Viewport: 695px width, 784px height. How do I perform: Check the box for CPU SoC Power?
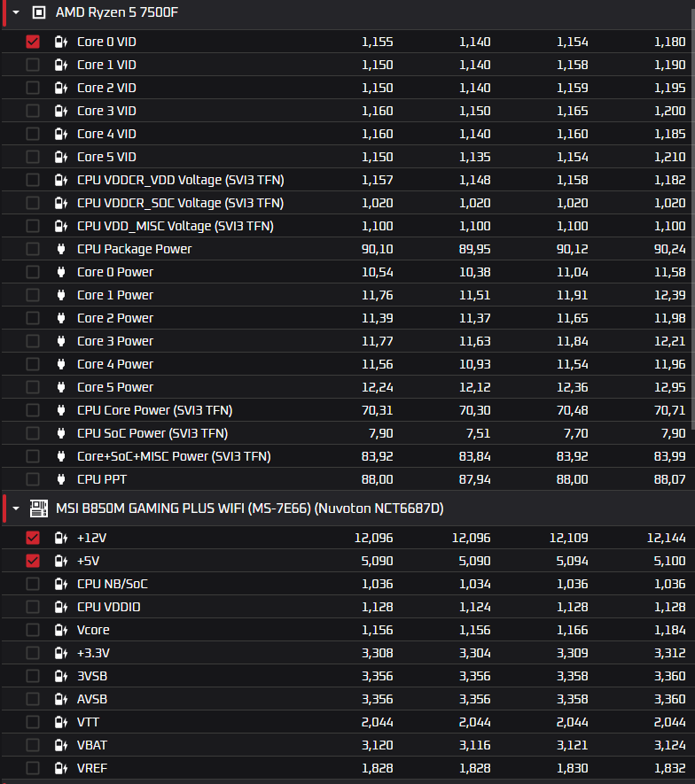click(33, 433)
